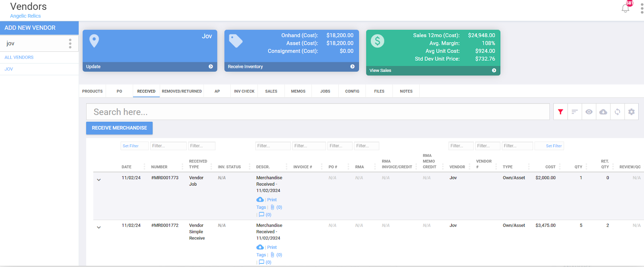Click the Angelic Relics link

coord(26,16)
